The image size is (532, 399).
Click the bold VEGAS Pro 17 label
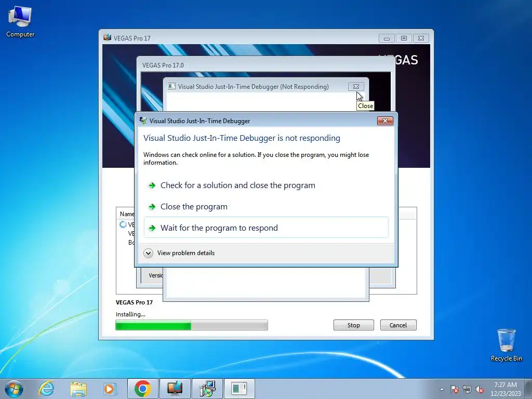[x=135, y=302]
